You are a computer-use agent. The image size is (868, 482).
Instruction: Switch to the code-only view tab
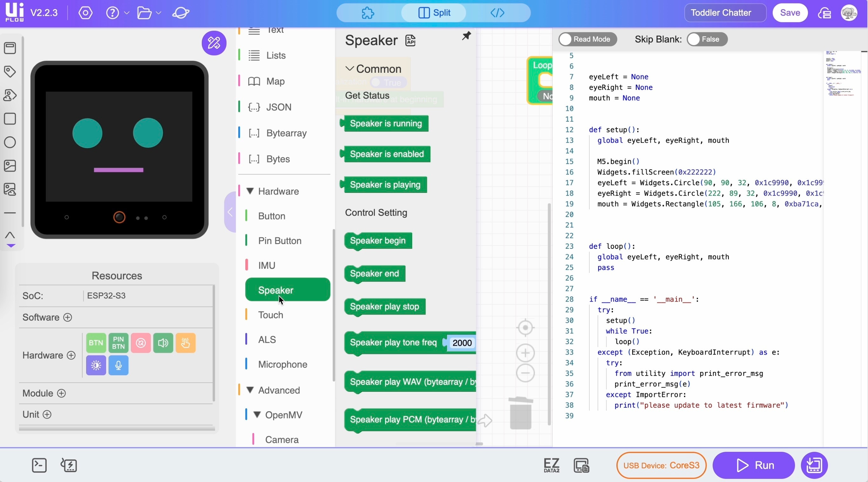[x=497, y=13]
